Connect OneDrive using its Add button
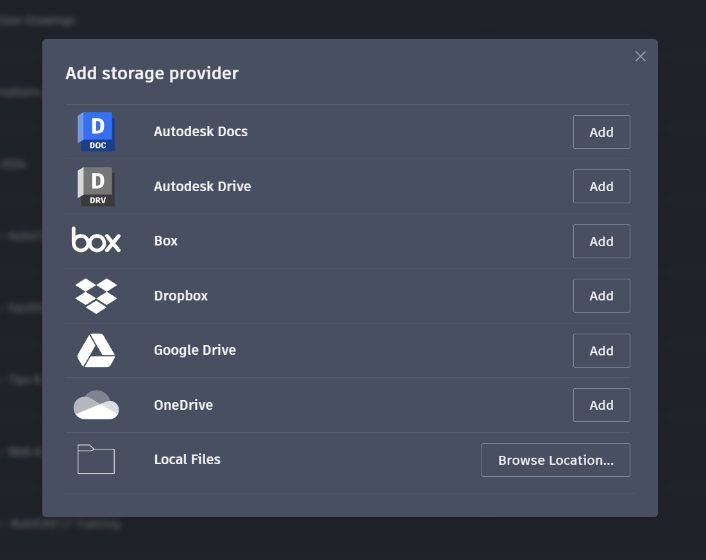 [x=601, y=405]
